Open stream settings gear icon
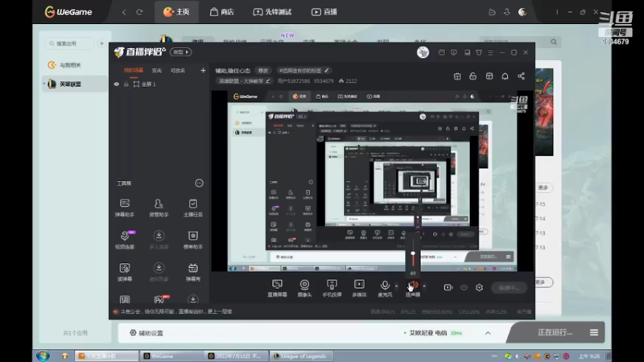 point(479,288)
